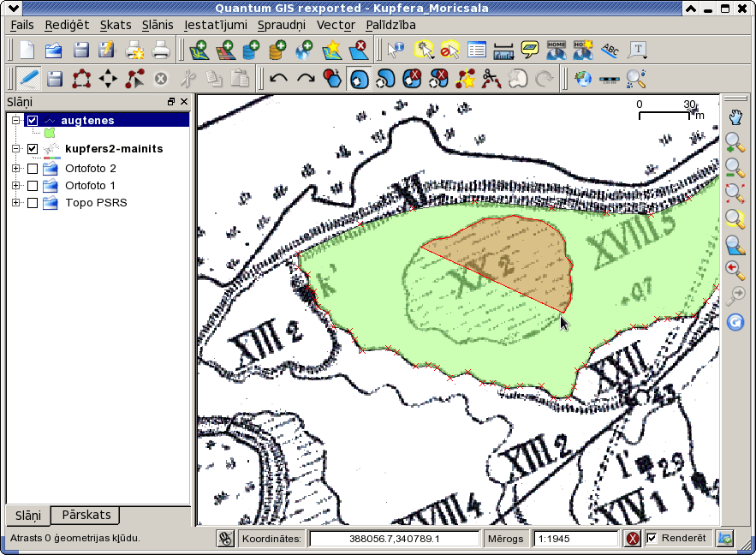Expand the Topo PSRS group
This screenshot has width=756, height=555.
click(x=16, y=202)
